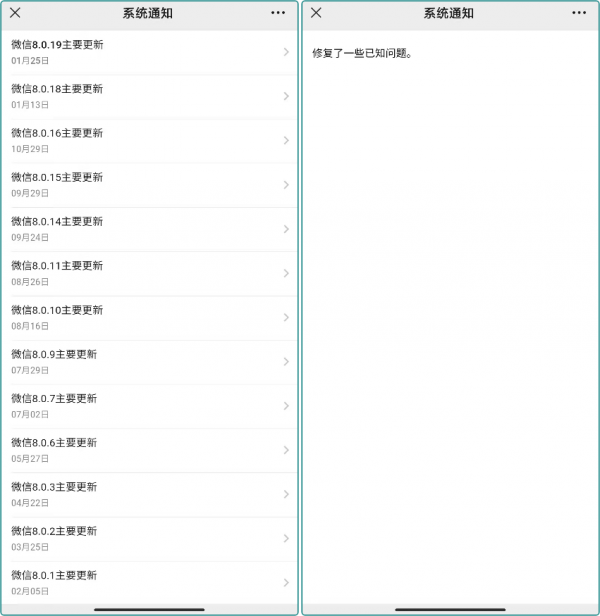Expand the 微信8.0.16主要更新 chevron
Screen dimensions: 600x616
[x=286, y=140]
